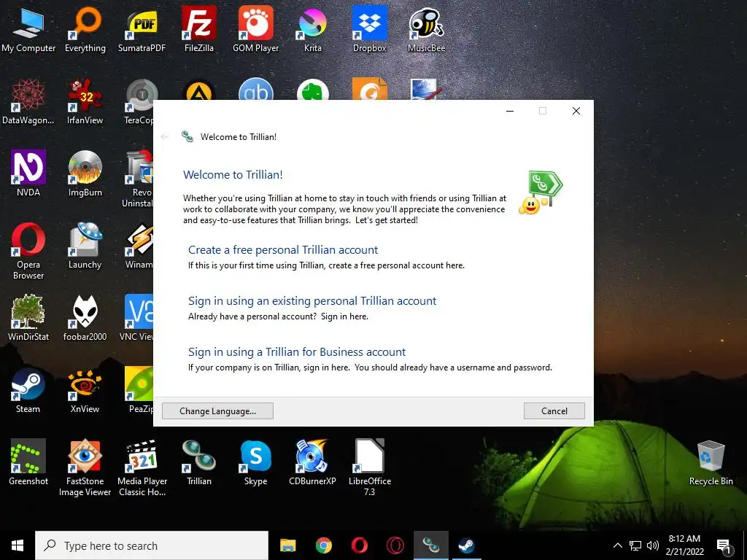Show hidden system tray icons
747x560 pixels.
click(x=617, y=545)
